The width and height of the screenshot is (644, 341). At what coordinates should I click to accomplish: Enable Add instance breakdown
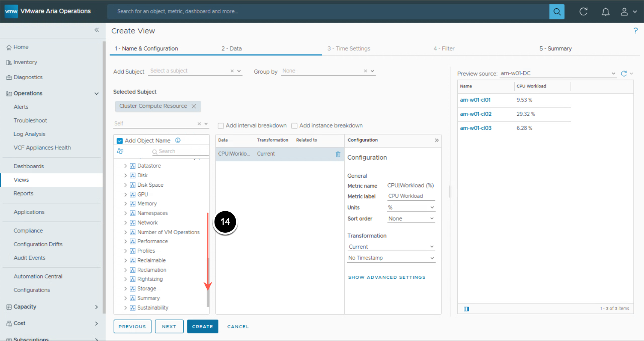(x=294, y=126)
